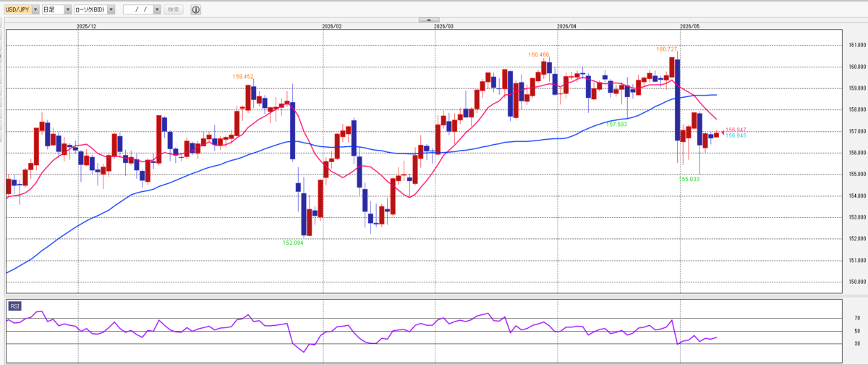Screen dimensions: 868x365
Task: Click the 156.945 current price label
Action: pyautogui.click(x=736, y=135)
